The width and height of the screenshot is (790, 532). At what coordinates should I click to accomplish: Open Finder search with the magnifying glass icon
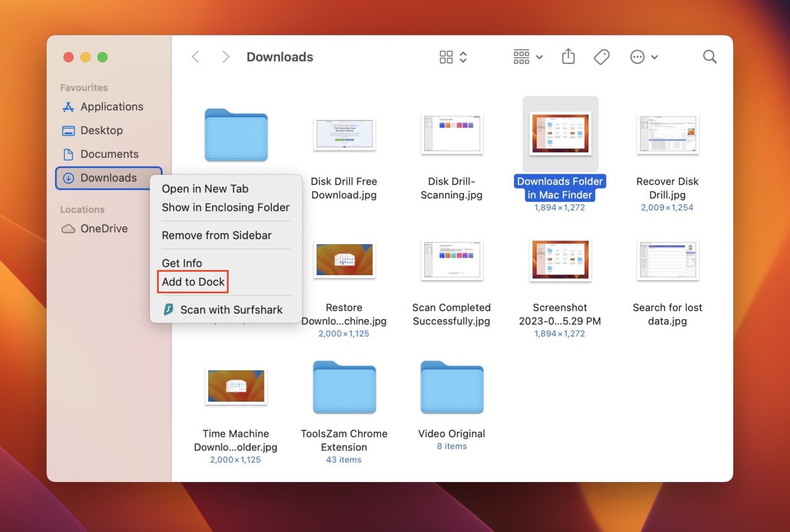[709, 57]
